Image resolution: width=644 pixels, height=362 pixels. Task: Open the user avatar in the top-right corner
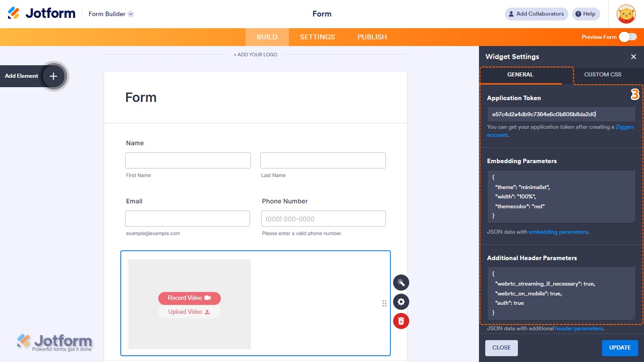point(626,14)
